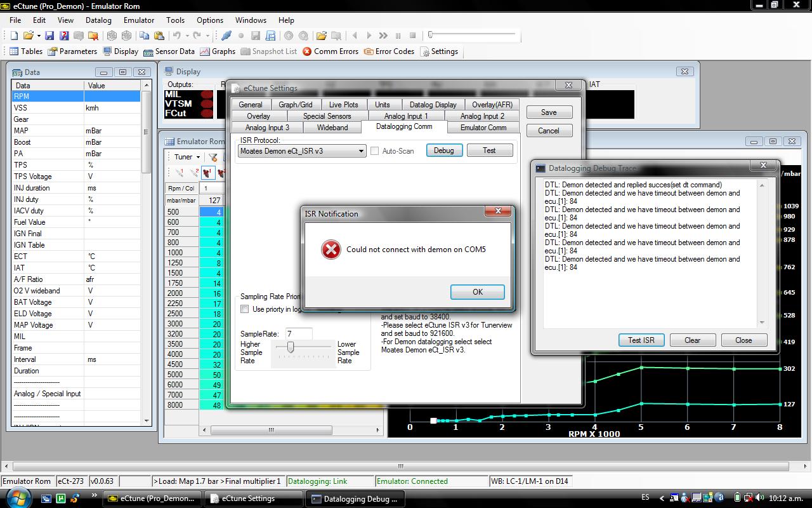Switch to the Live Plots tab

click(343, 105)
